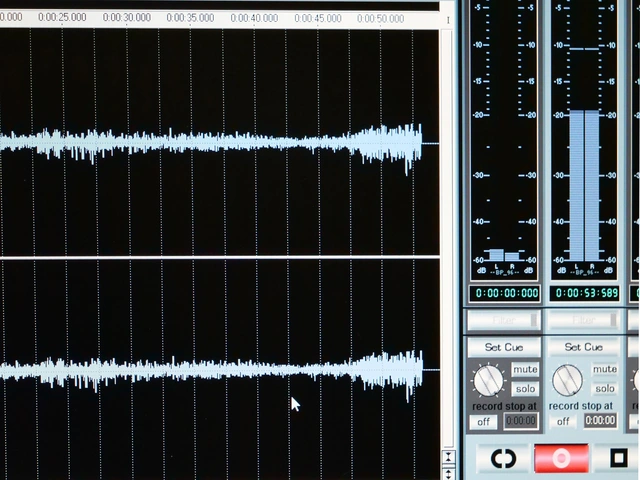Screen dimensions: 640x480
Task: Click the loop playback button
Action: [503, 458]
